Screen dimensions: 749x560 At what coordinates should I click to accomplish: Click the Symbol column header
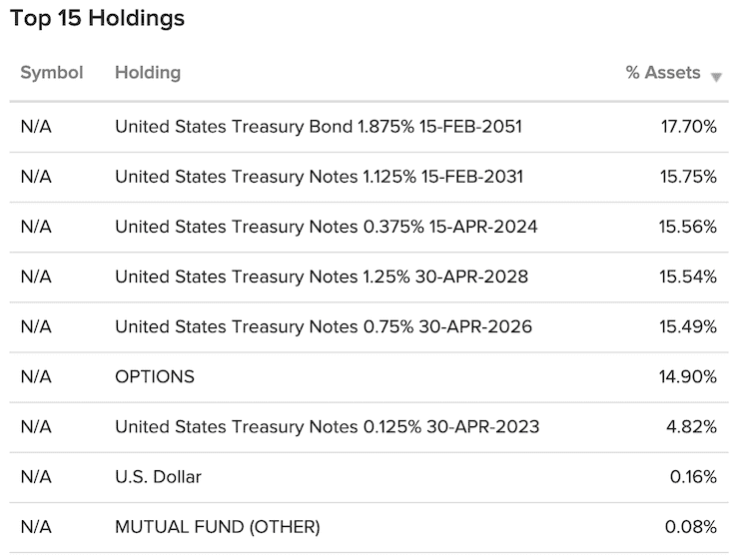52,73
